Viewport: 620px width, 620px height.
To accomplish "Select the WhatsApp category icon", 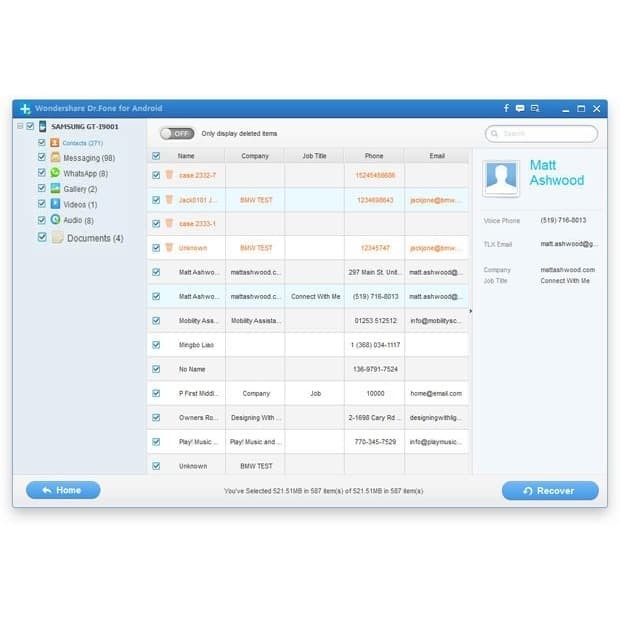I will tap(55, 173).
